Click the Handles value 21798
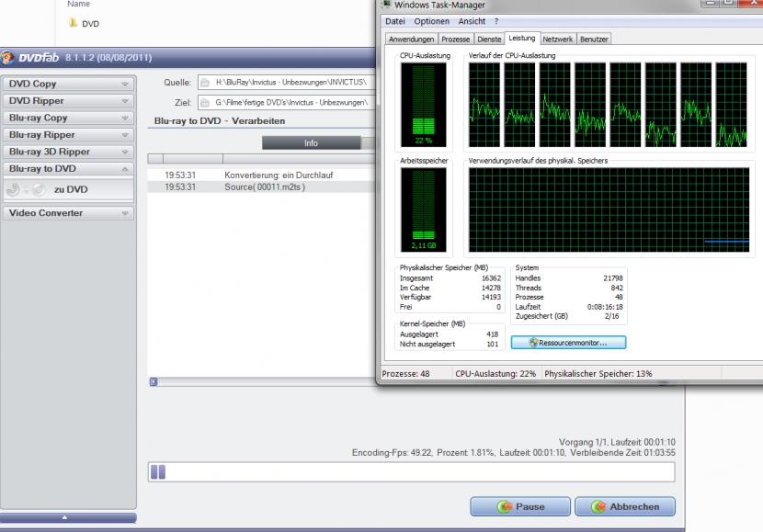The image size is (763, 532). pos(612,278)
